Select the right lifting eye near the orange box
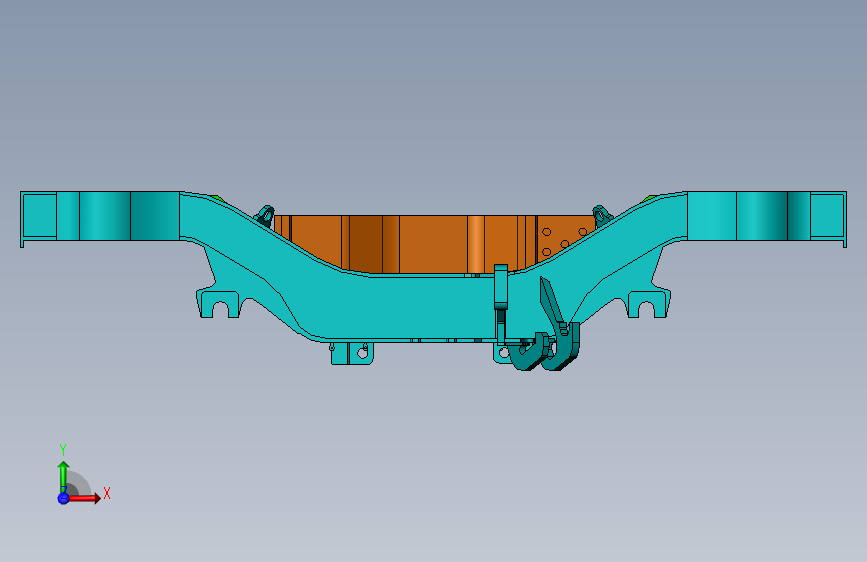The image size is (867, 562). point(602,216)
